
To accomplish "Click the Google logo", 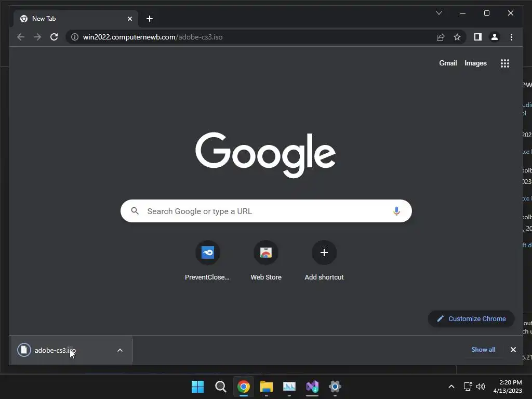I will tap(265, 155).
